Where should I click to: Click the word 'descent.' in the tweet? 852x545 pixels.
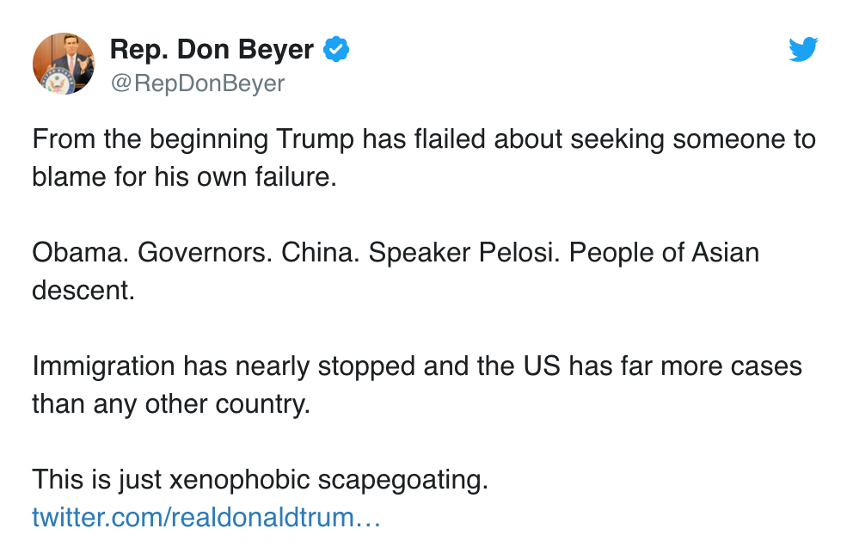(83, 290)
